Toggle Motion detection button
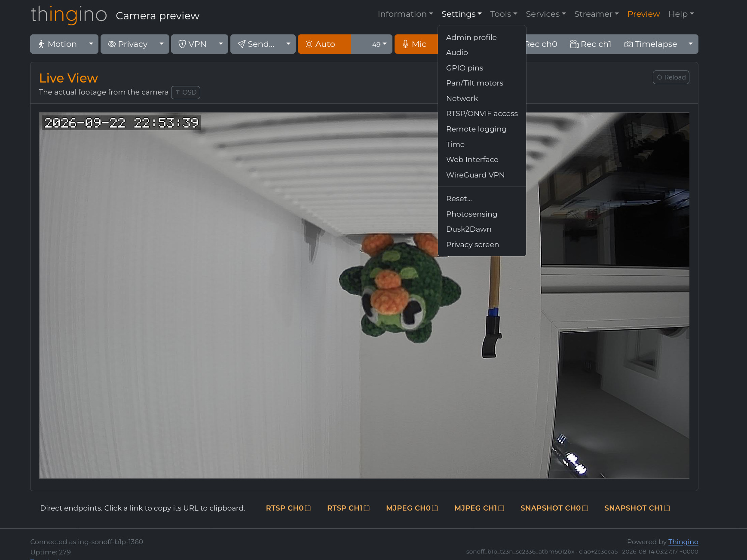Viewport: 747px width, 560px height. (57, 44)
